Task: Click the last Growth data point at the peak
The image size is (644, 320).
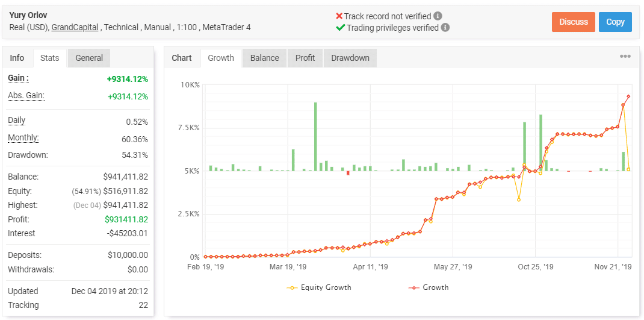Action: click(x=628, y=96)
